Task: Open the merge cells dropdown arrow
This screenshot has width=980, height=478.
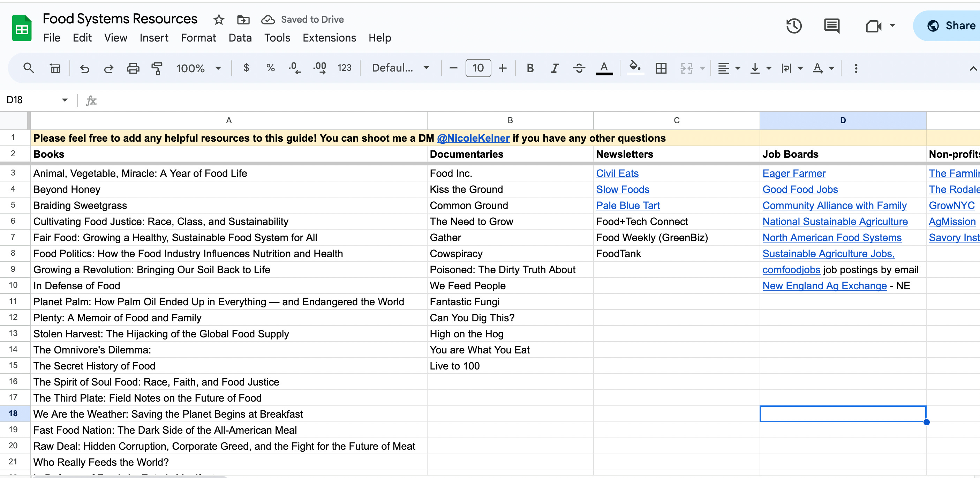Action: coord(702,68)
